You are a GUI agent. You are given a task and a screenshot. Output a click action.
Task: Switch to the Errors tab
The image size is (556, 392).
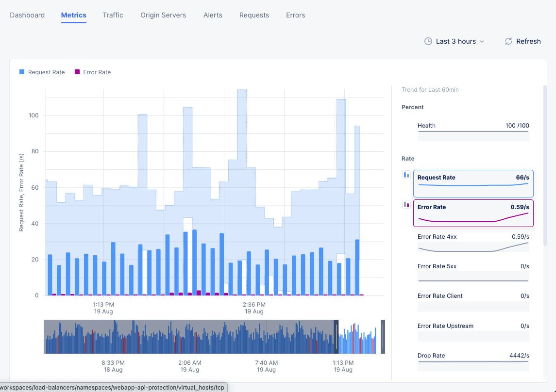pyautogui.click(x=295, y=15)
